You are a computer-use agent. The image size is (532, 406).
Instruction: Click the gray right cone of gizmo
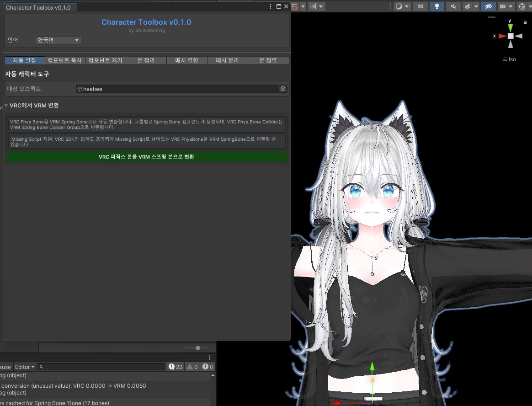[x=518, y=36]
